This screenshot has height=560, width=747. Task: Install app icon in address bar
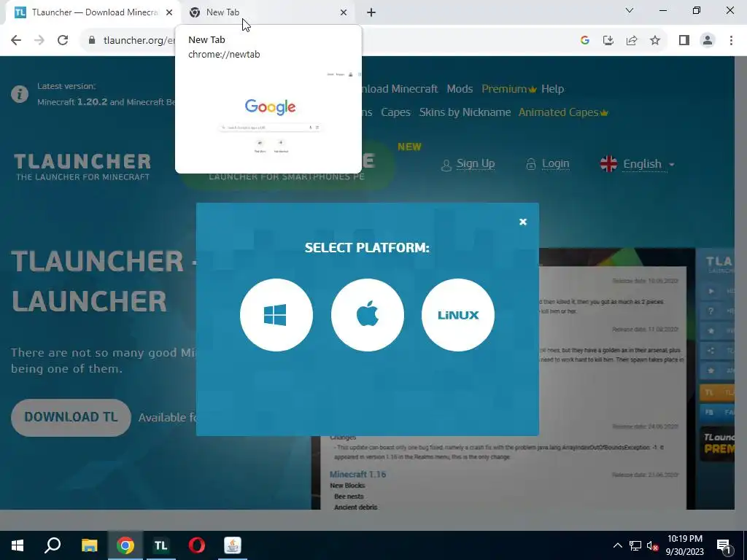[608, 41]
